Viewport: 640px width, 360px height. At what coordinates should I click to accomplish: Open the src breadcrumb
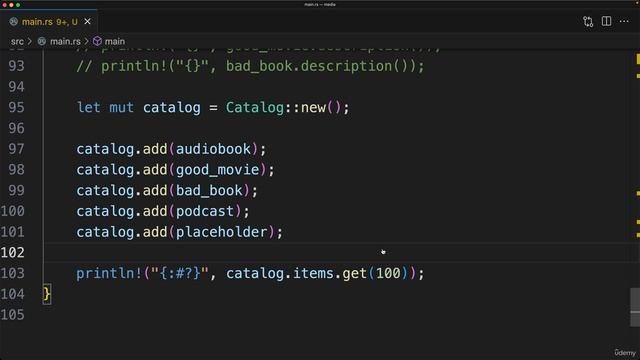click(x=17, y=41)
